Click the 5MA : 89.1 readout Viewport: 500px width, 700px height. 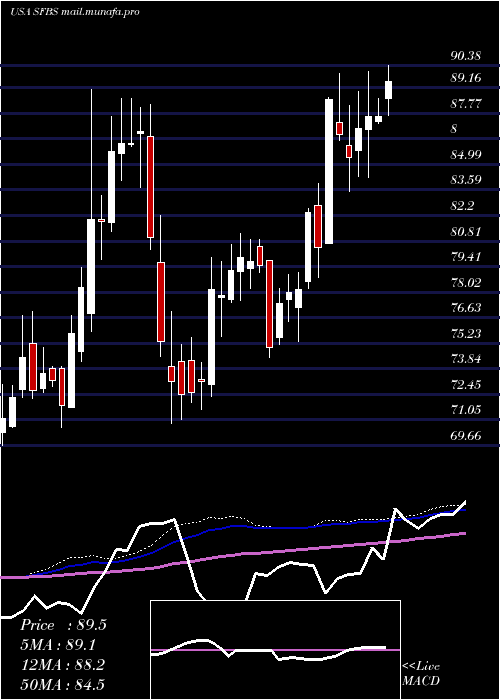[x=58, y=645]
